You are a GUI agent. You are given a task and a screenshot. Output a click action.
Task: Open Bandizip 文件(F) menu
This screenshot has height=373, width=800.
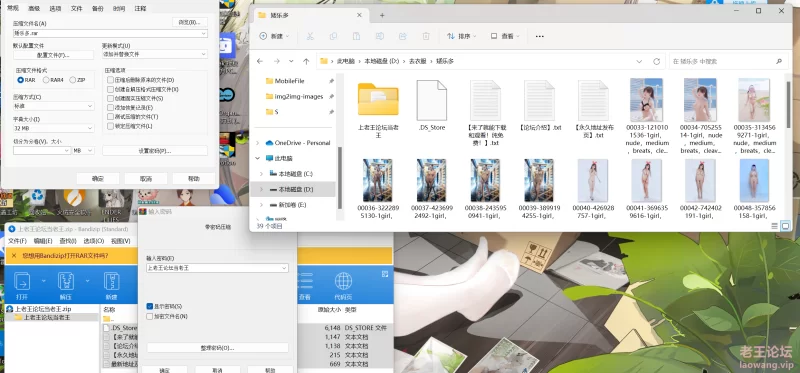pyautogui.click(x=17, y=241)
